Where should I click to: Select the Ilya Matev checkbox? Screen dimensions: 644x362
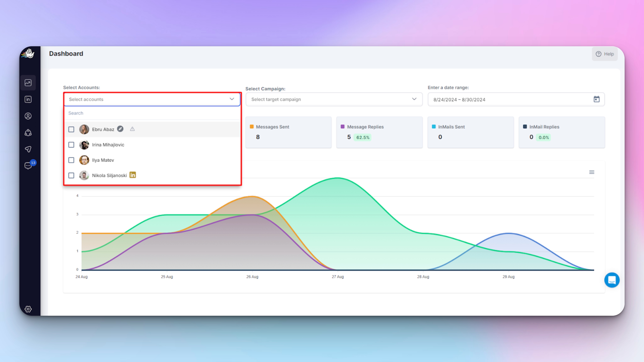tap(71, 160)
